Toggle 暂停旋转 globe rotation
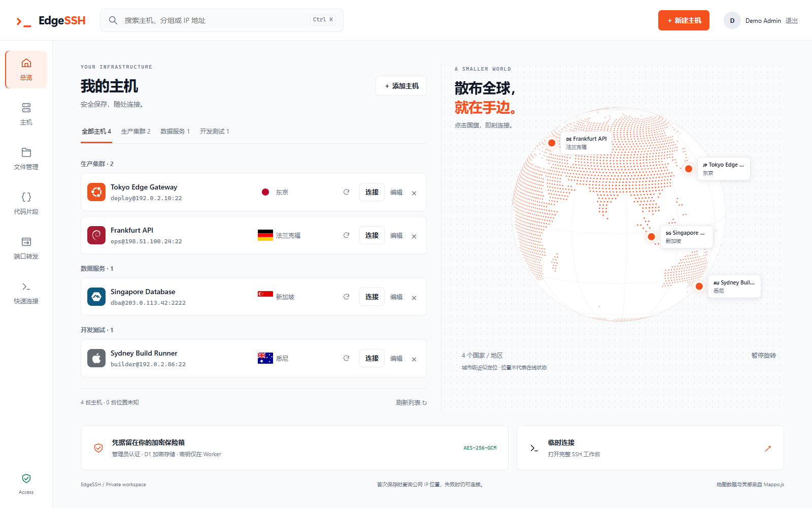812x508 pixels. point(764,356)
